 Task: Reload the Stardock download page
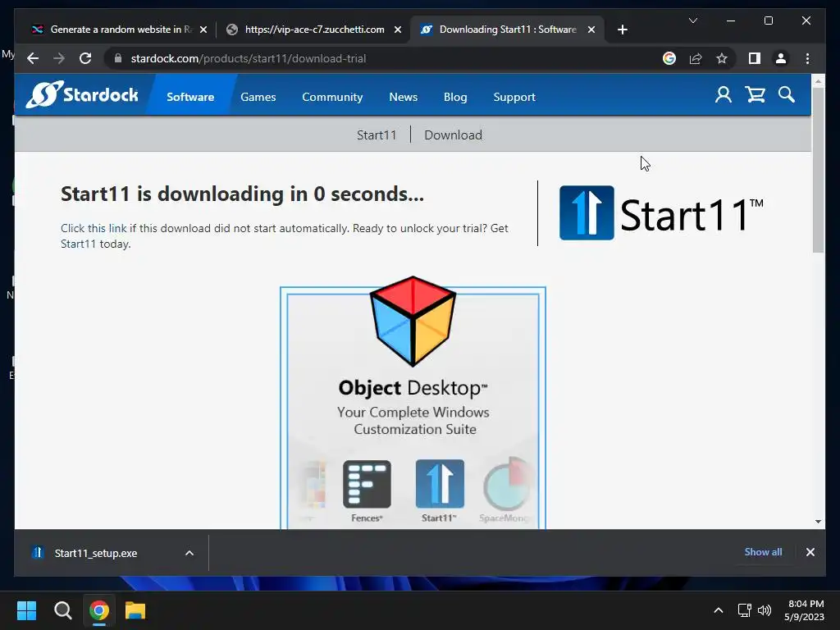[x=85, y=58]
